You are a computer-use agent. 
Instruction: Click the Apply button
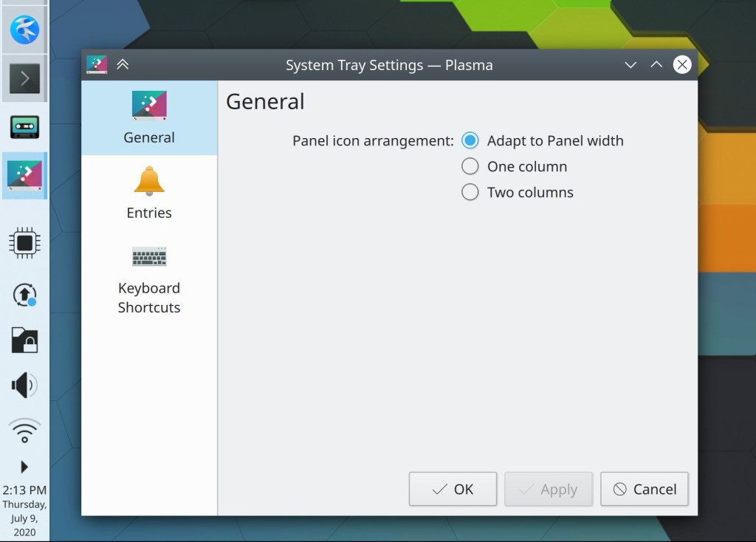coord(549,489)
